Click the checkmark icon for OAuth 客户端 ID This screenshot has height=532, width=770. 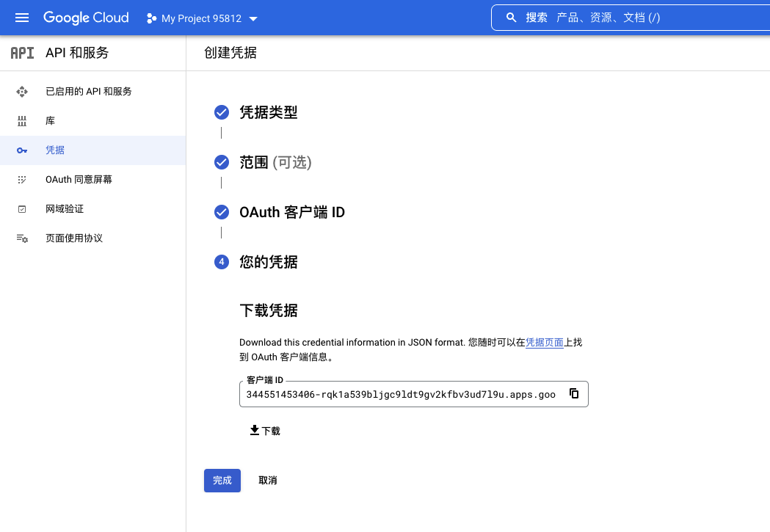point(222,212)
